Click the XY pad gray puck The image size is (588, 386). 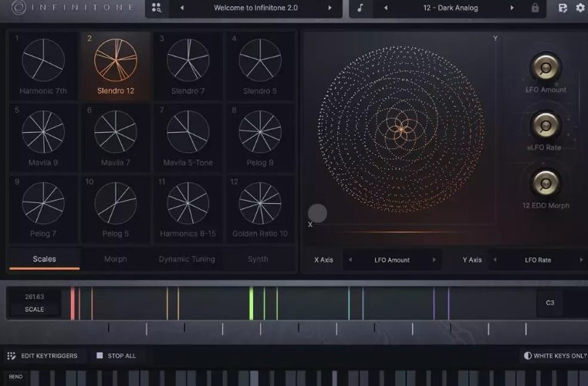pos(317,213)
